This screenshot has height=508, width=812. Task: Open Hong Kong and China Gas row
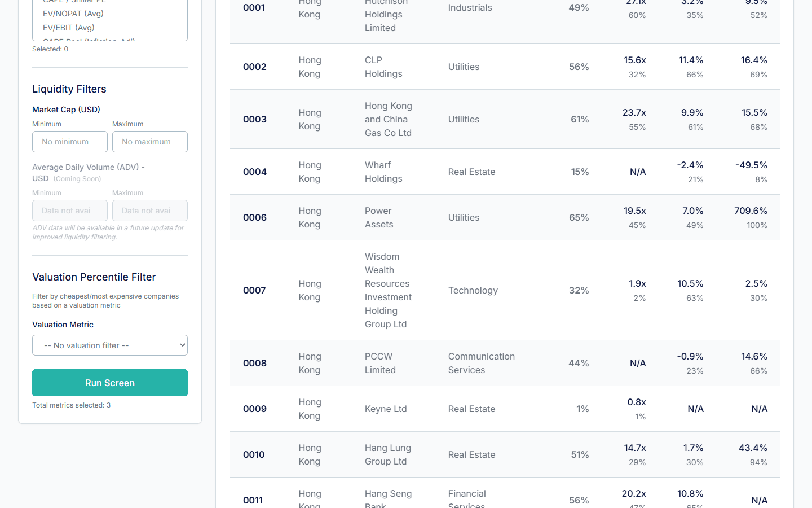pyautogui.click(x=504, y=119)
